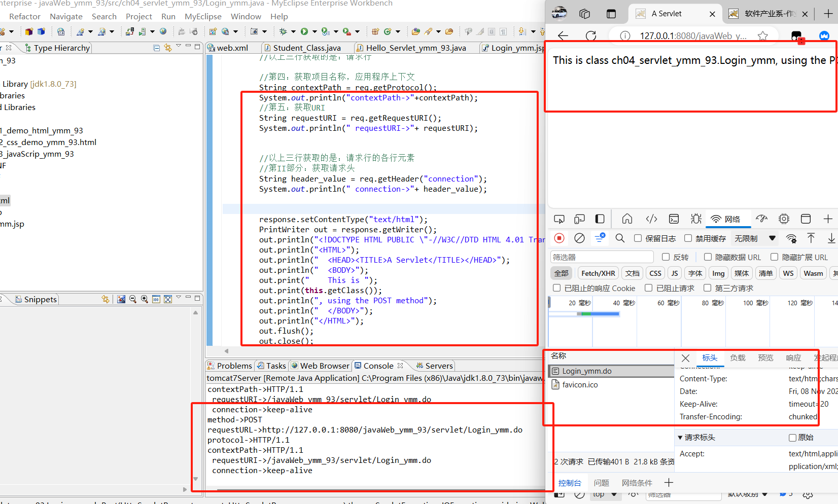Click the search magnifier icon in DevTools network toolbar
Image resolution: width=838 pixels, height=504 pixels.
(620, 238)
